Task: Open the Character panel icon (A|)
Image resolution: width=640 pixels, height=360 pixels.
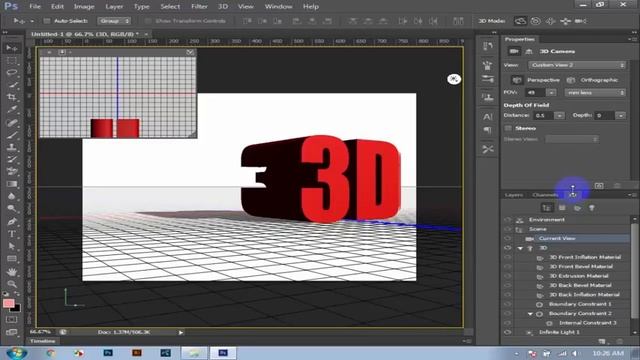Action: tap(488, 117)
